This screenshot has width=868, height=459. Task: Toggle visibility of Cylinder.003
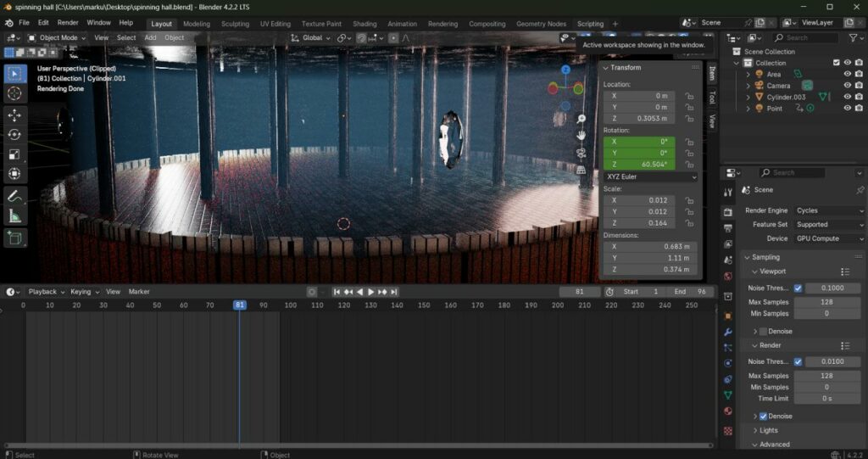(x=847, y=97)
